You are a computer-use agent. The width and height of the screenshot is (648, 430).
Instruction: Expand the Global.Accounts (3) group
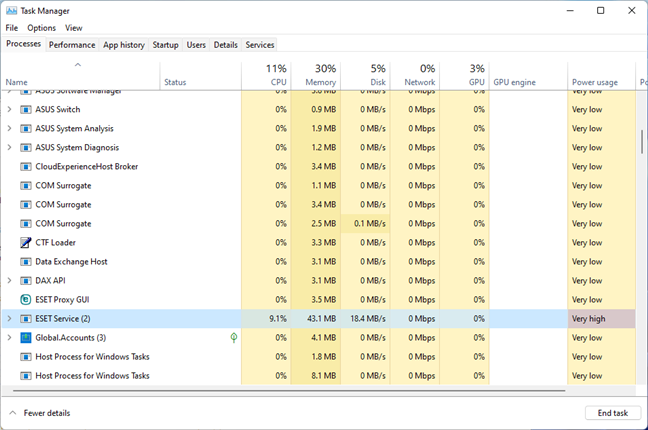coord(9,338)
